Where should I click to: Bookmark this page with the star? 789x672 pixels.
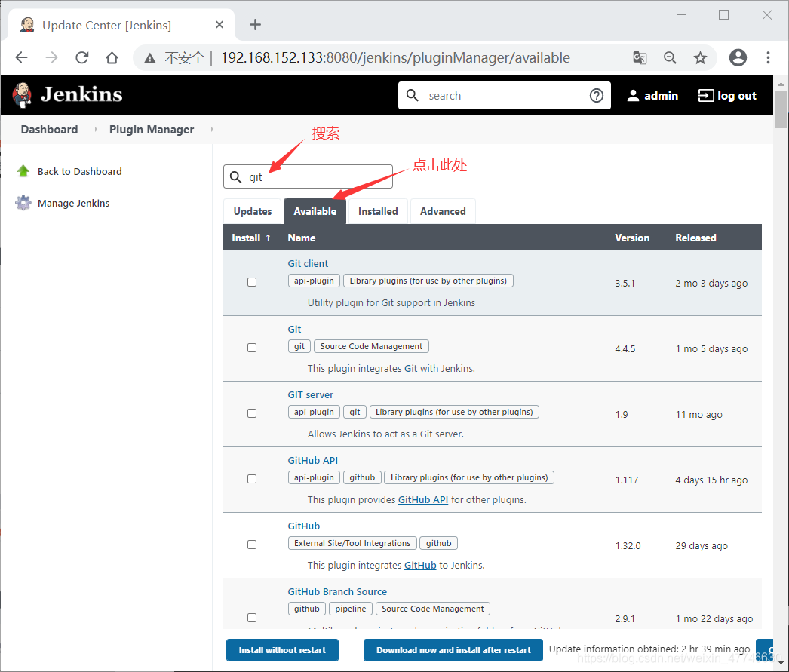(700, 58)
